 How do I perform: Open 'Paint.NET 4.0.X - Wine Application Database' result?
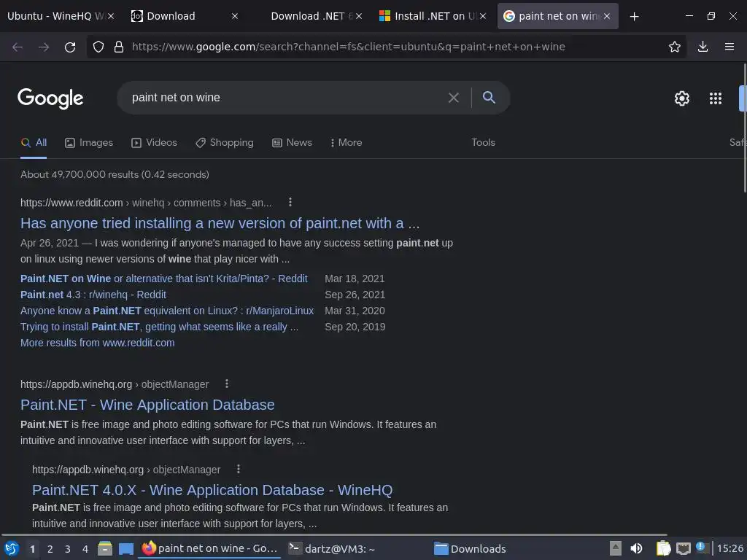212,490
